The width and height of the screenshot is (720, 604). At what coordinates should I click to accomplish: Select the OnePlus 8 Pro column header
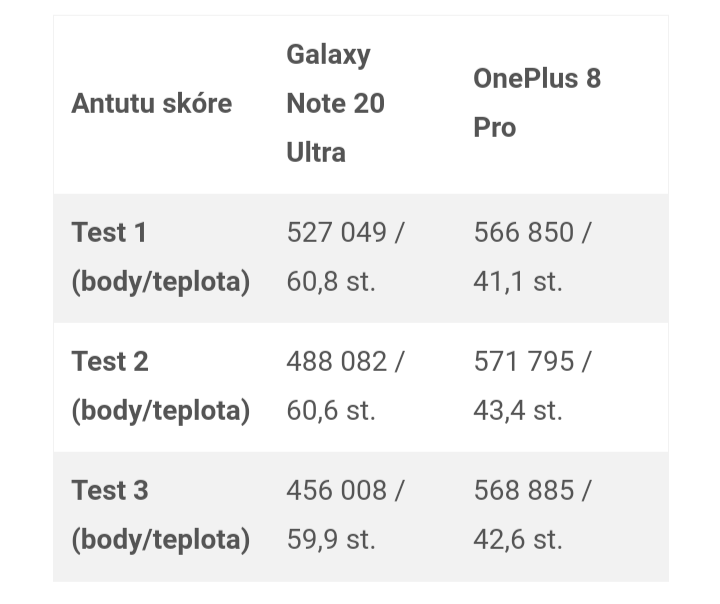[537, 103]
